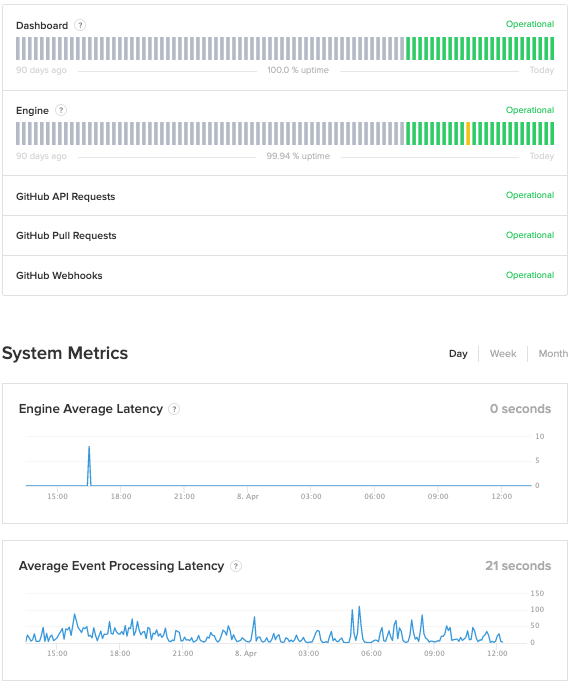Click the help icon beside Engine

61,110
